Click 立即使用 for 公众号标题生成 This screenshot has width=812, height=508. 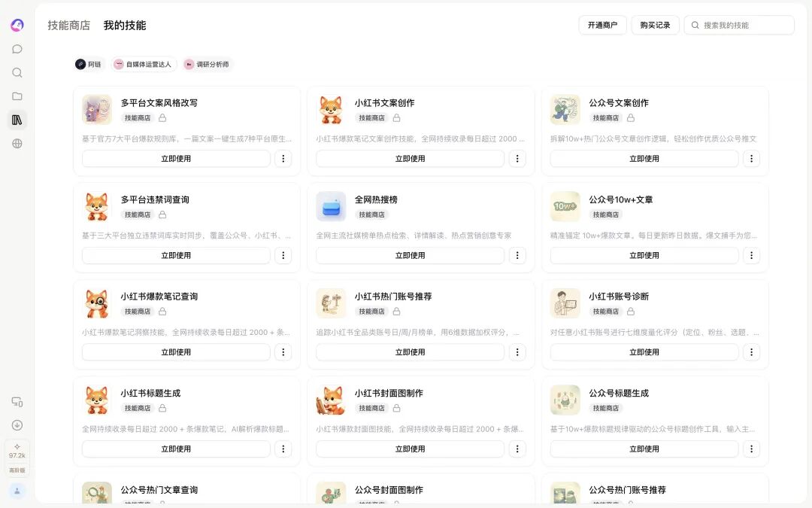pyautogui.click(x=644, y=449)
